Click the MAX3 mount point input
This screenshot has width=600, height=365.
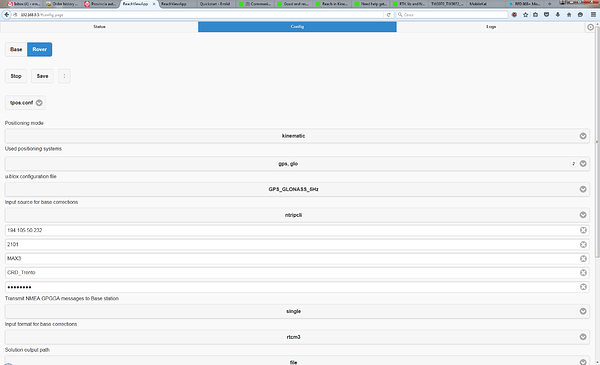[x=297, y=259]
